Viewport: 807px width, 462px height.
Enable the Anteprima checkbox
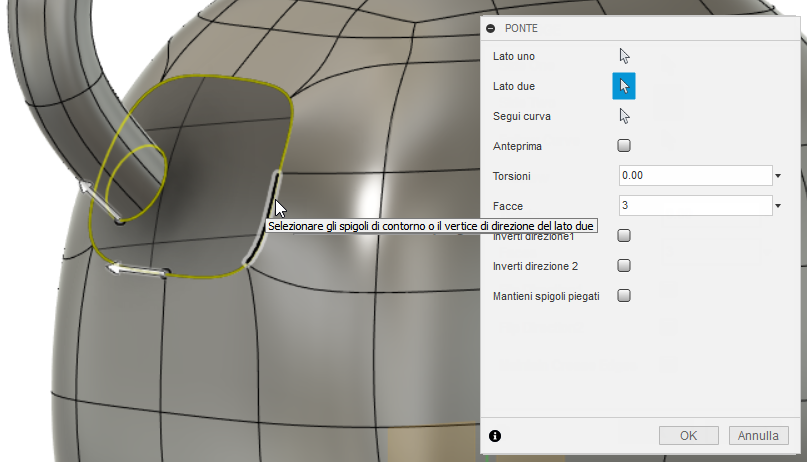tap(624, 146)
